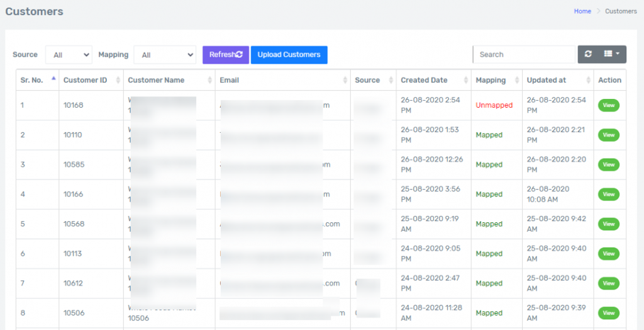This screenshot has height=330, width=644.
Task: Click created date 25-08-2020 9:19 AM
Action: tap(430, 224)
